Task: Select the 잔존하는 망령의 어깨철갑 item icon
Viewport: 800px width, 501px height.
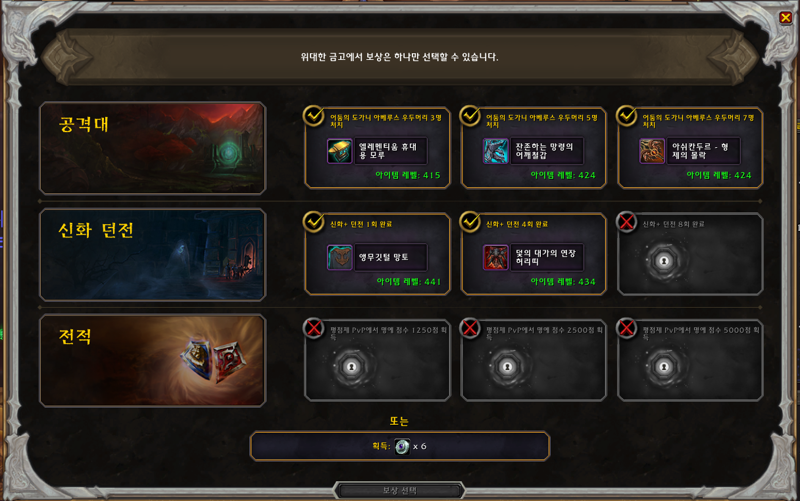Action: (x=495, y=151)
